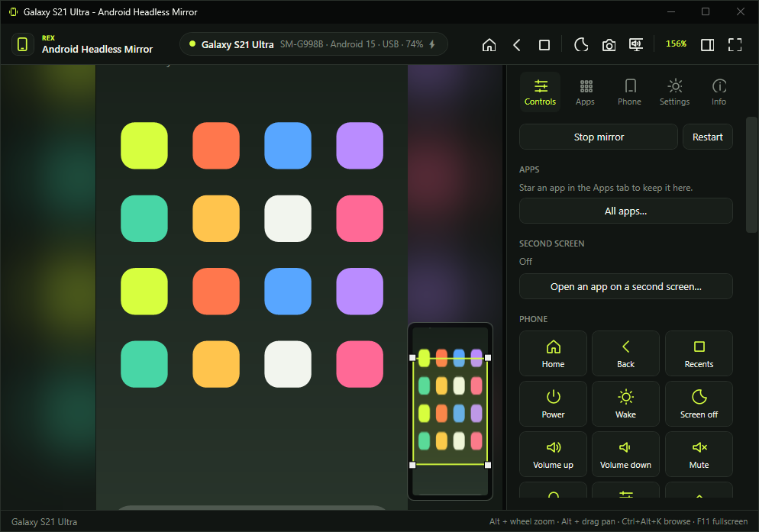Click the Stop mirror button
Viewport: 759px width, 532px height.
coord(599,137)
